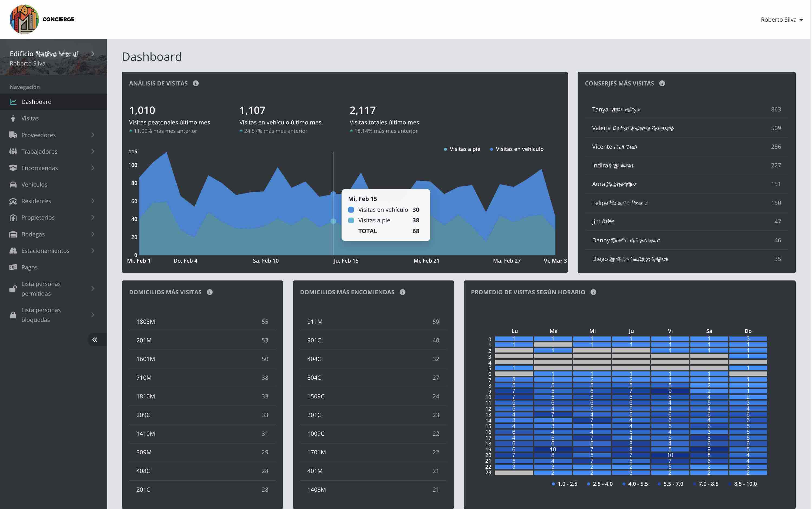Click the Visitas a pie data point on Feb 15
Screen dimensions: 812x509
[333, 221]
